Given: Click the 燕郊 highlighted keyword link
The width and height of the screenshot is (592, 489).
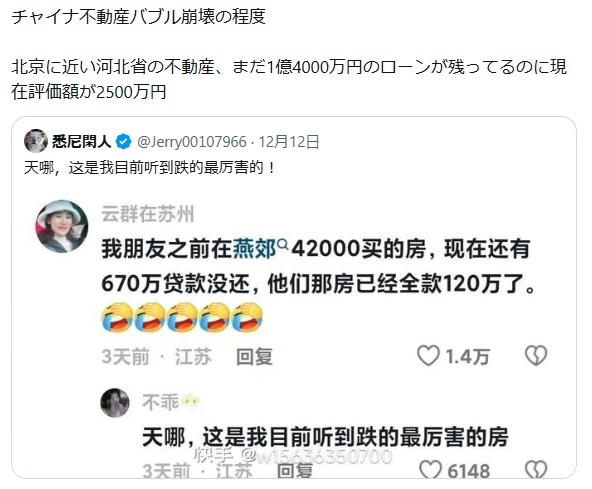Looking at the screenshot, I should coord(254,250).
